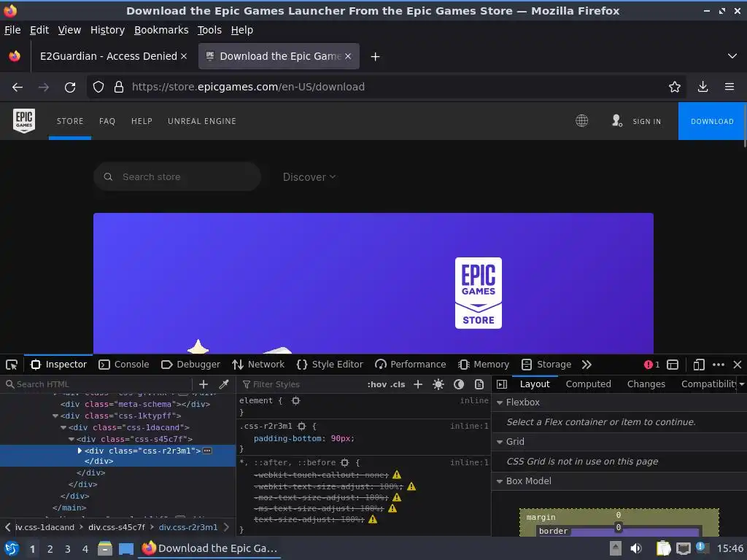Open the History menu
Screen dimensions: 747x560
pyautogui.click(x=108, y=30)
